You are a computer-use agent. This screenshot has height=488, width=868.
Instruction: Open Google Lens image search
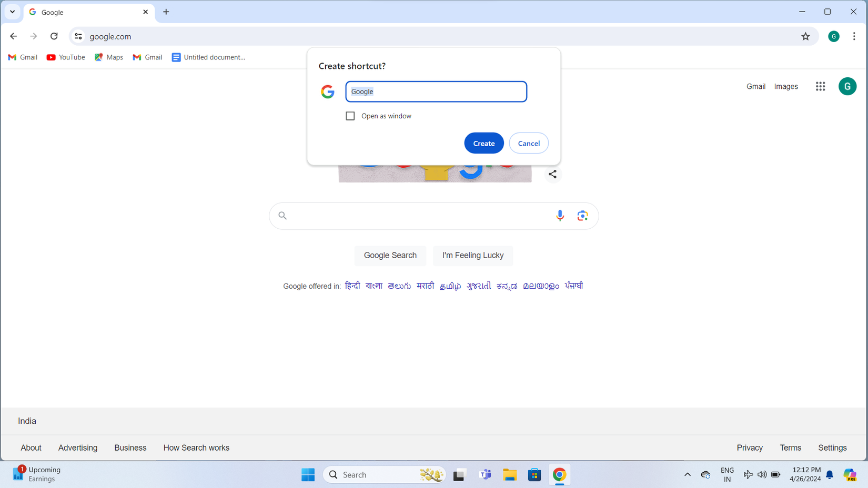(x=582, y=216)
